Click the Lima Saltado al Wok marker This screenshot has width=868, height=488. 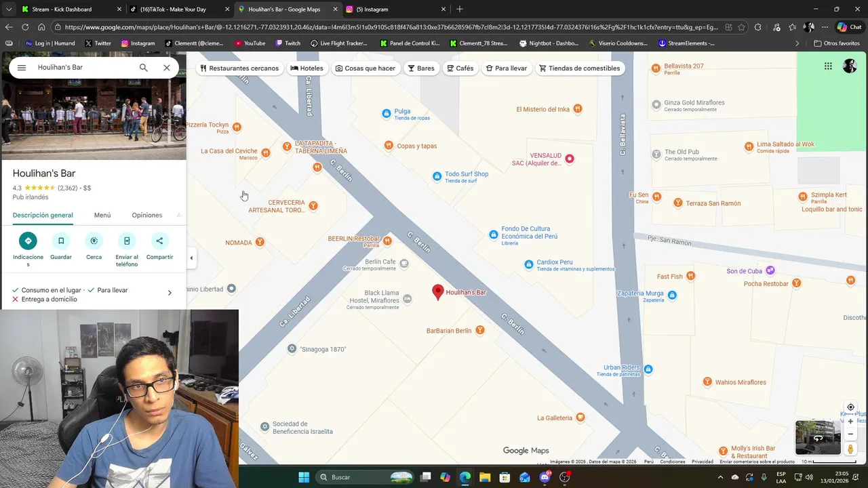(x=749, y=146)
